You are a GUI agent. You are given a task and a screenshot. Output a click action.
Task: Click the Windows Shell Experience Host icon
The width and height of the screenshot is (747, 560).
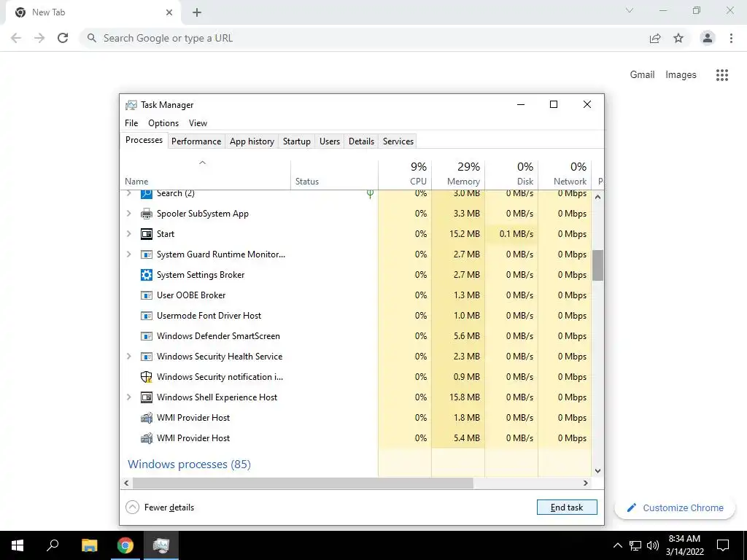tap(146, 397)
